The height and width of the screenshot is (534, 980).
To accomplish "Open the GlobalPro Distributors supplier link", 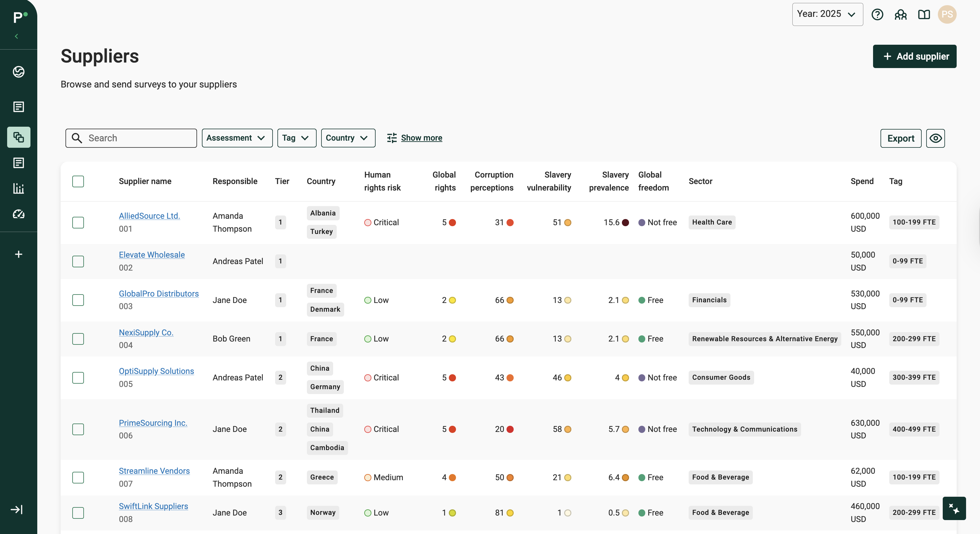I will coord(159,294).
